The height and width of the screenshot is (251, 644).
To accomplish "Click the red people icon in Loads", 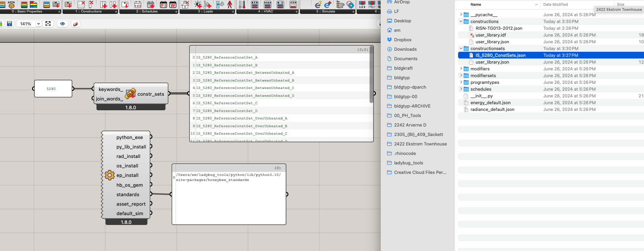I will (x=230, y=5).
